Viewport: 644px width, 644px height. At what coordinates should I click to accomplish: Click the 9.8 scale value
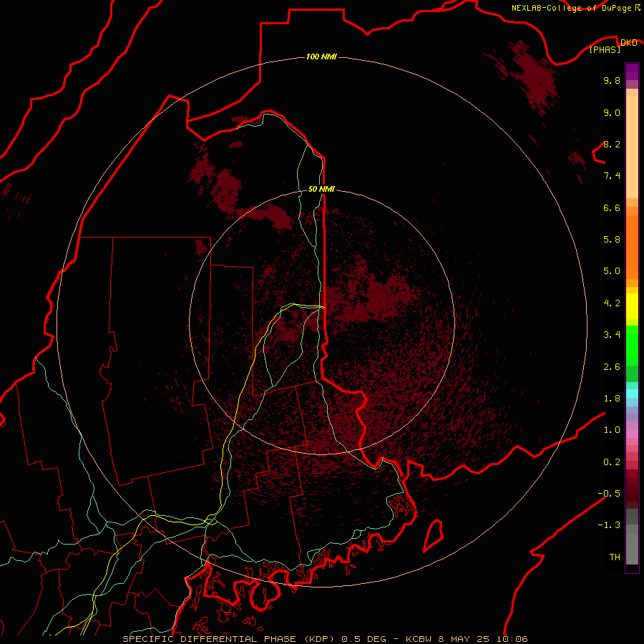(x=612, y=81)
